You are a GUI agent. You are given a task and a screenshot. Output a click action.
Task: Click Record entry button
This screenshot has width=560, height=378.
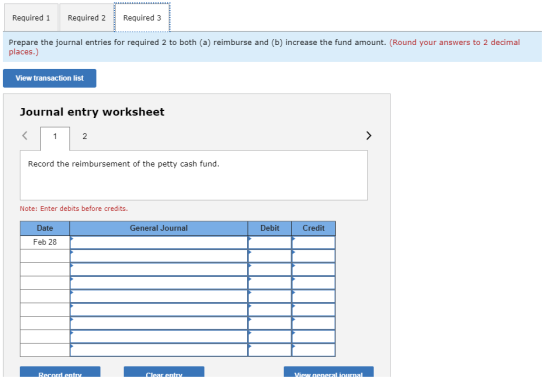click(60, 372)
